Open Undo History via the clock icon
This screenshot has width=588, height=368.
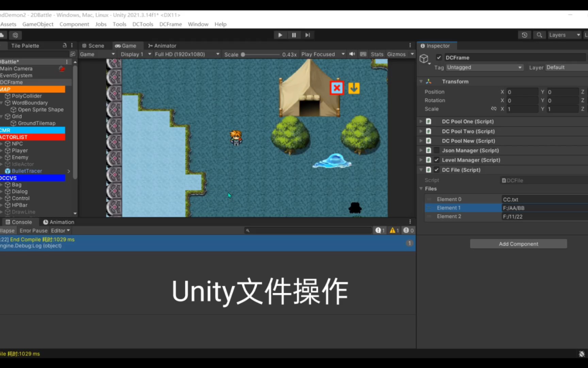tap(524, 35)
